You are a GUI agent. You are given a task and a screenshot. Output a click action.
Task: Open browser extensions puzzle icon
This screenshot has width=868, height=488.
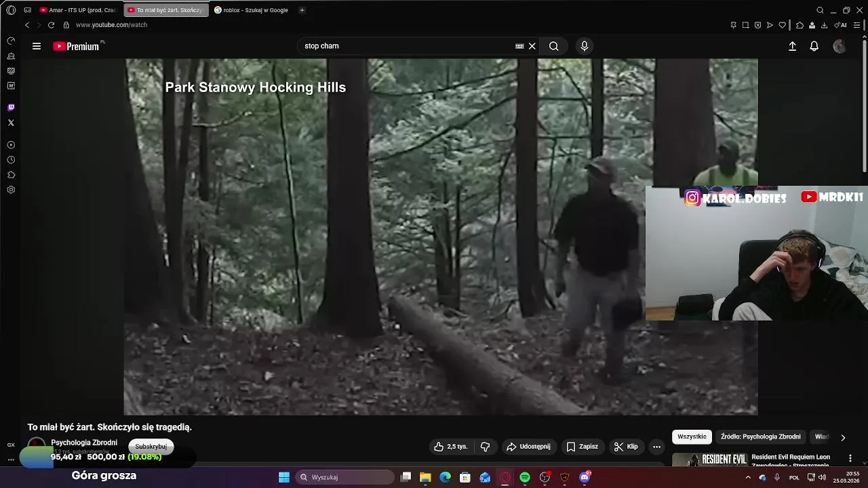tap(800, 25)
